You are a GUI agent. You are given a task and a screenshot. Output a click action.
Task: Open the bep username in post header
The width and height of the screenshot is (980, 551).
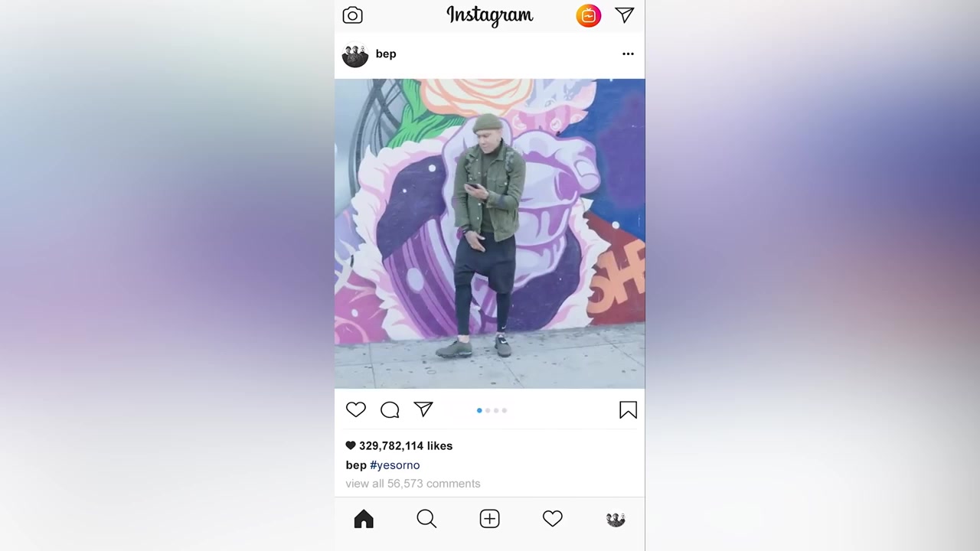386,54
